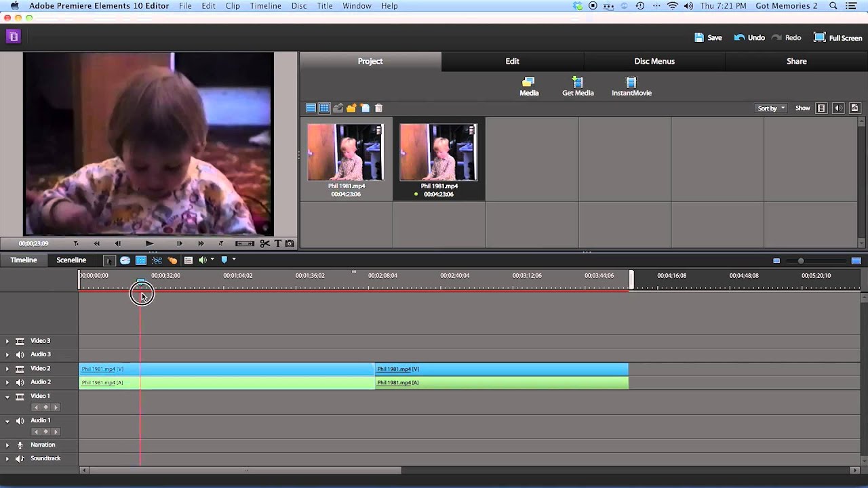Click the shuttle control in the monitor
The image size is (868, 488).
(245, 243)
